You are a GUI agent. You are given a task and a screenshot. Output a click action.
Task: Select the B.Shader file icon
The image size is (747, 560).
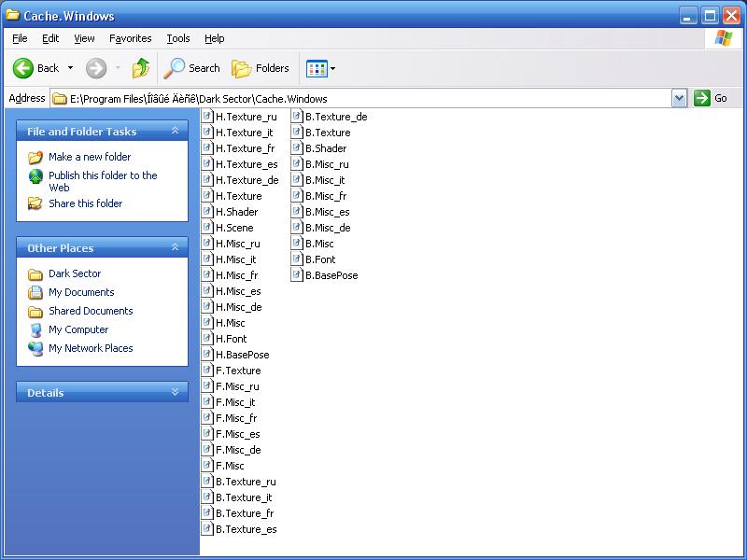pos(296,148)
